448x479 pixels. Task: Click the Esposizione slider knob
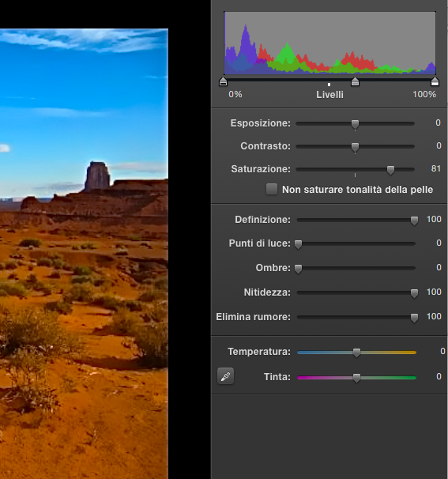355,124
